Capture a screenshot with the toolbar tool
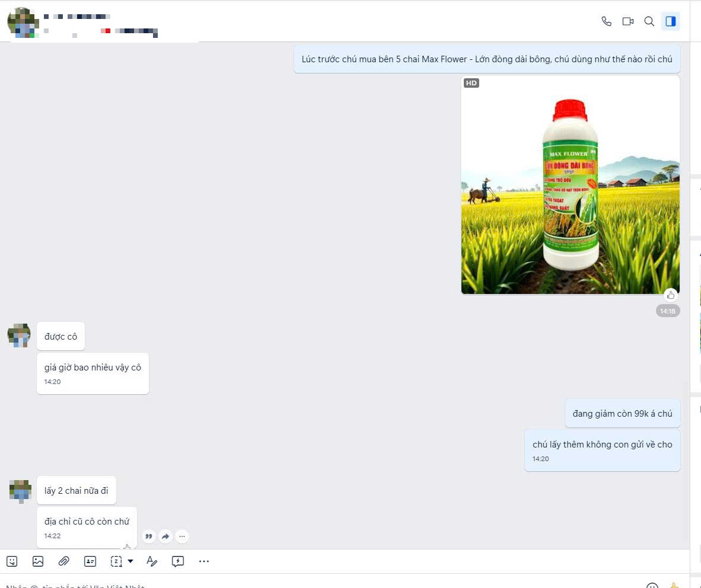This screenshot has height=588, width=701. 116,561
